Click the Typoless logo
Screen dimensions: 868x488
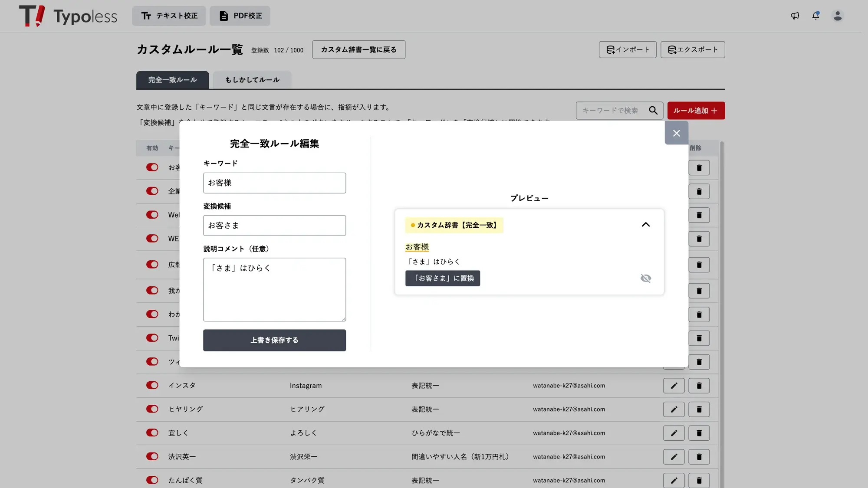pyautogui.click(x=68, y=16)
